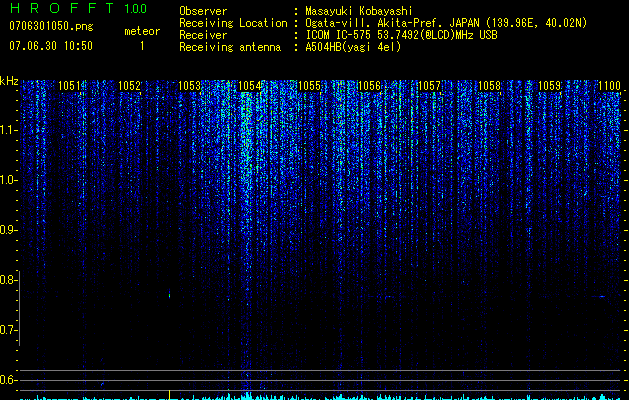Click the 1059 time marker
The width and height of the screenshot is (629, 400).
coord(549,85)
